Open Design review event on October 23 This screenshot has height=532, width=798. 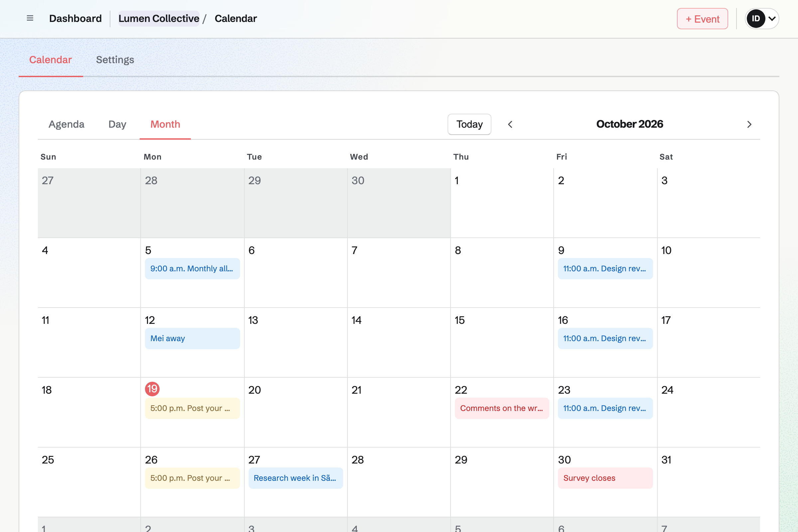click(x=605, y=408)
